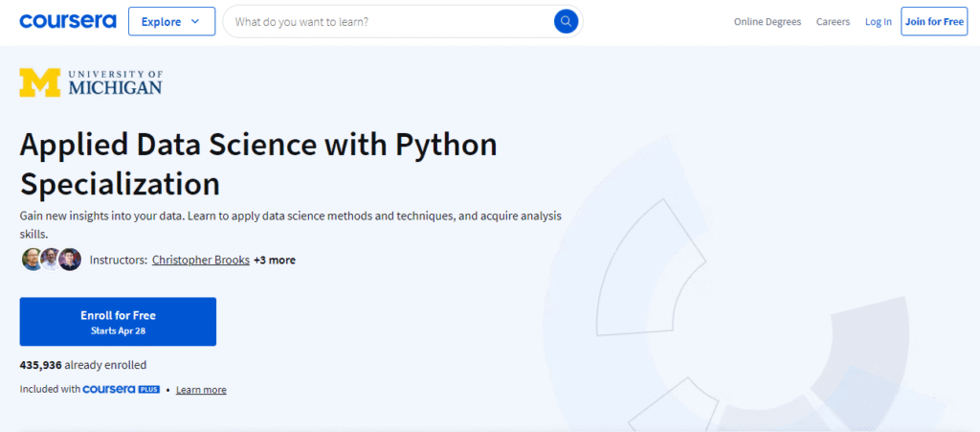Click the Coursera Plus badge logo
Viewport: 980px width, 432px height.
click(x=122, y=389)
